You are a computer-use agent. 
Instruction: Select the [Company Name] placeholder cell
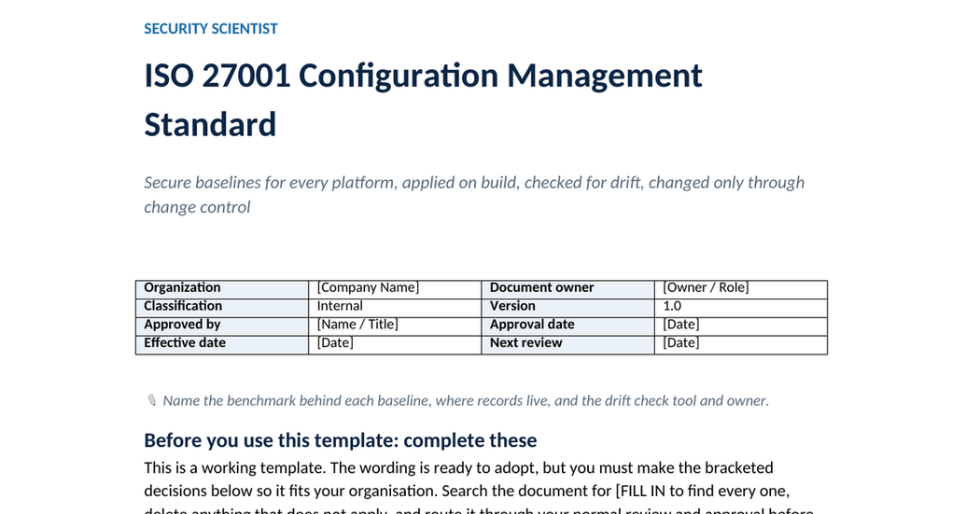pyautogui.click(x=395, y=290)
